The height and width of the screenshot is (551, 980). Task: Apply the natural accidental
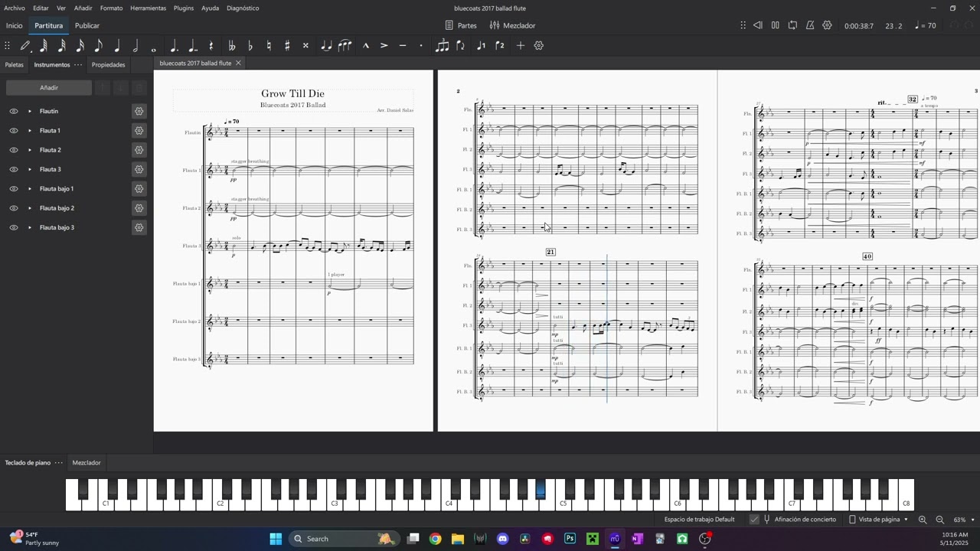point(269,46)
